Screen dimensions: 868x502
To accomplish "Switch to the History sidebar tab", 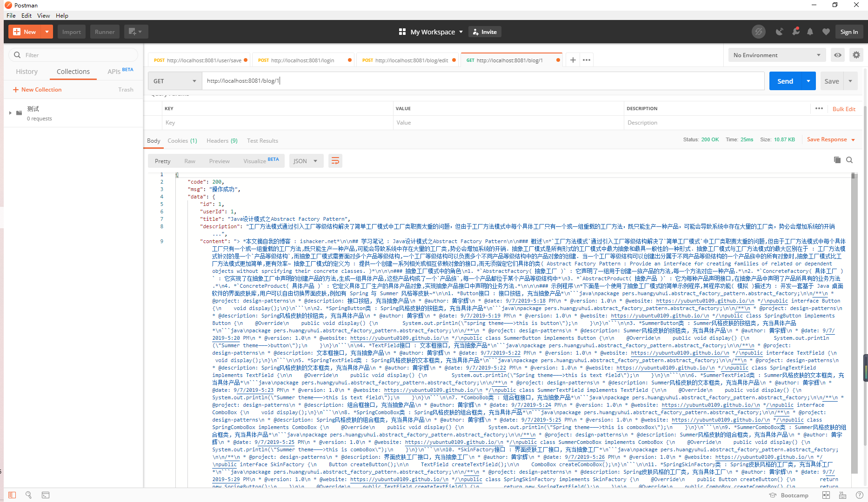I will 27,72.
